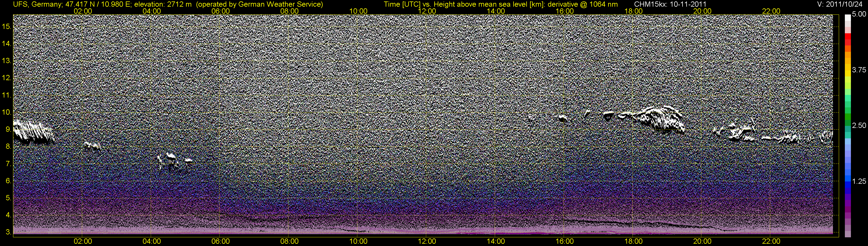Click the 11 km height axis label
The height and width of the screenshot is (246, 868).
(6, 96)
